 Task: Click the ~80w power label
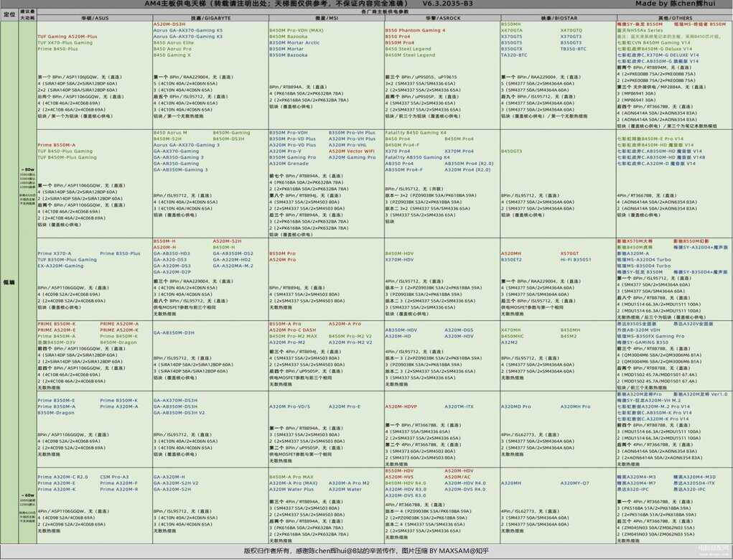27,169
